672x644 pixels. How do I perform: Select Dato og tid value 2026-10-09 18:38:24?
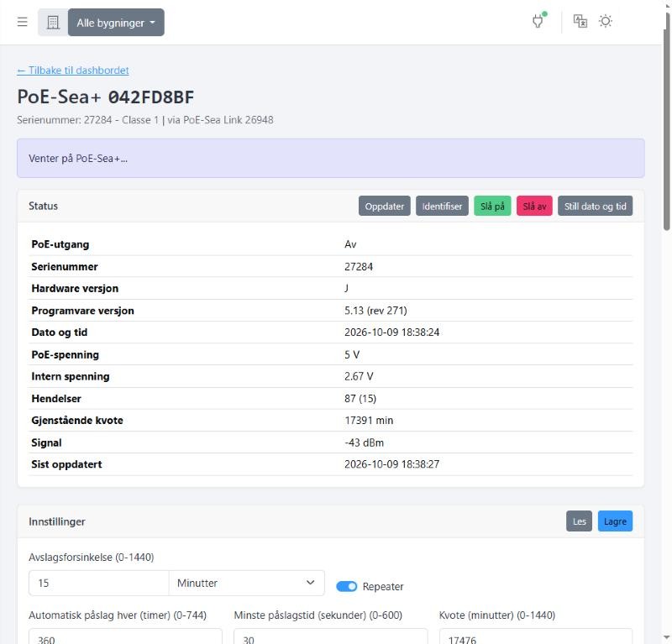(x=391, y=332)
